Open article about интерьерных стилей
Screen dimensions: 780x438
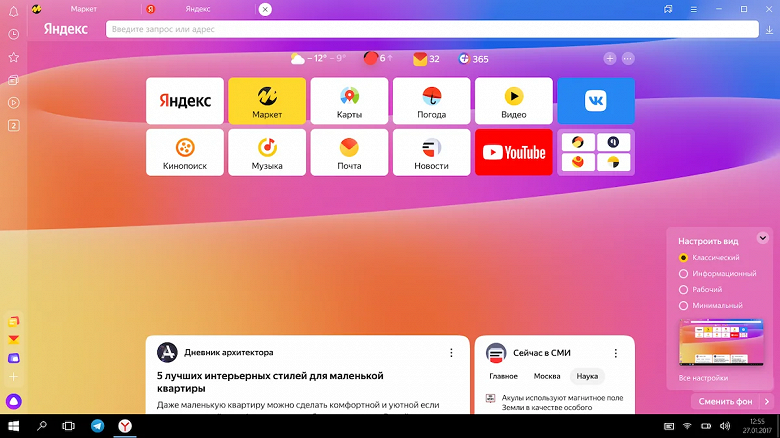270,382
